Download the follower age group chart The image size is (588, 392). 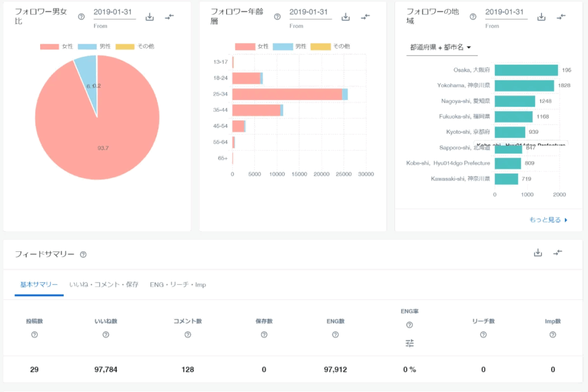pyautogui.click(x=346, y=17)
